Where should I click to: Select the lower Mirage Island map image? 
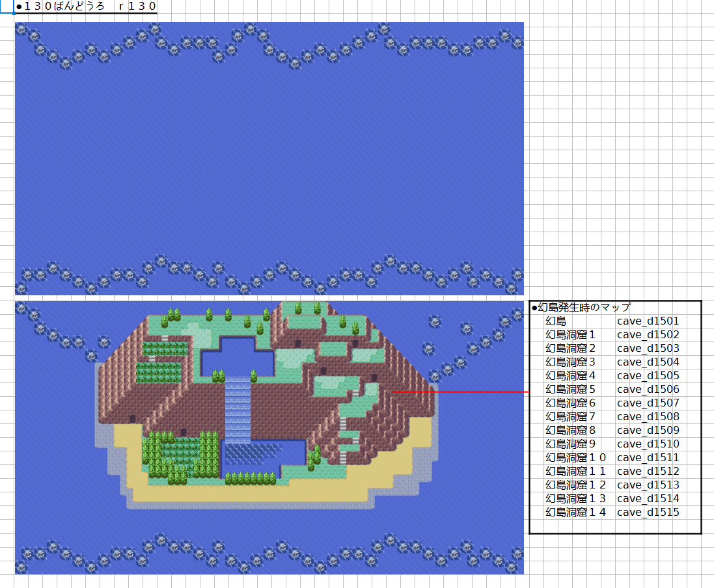pyautogui.click(x=269, y=437)
